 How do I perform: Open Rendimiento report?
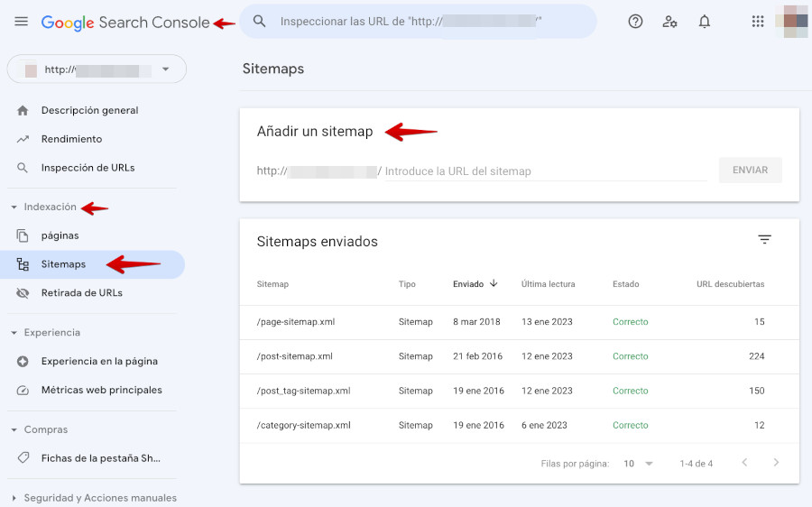pyautogui.click(x=71, y=139)
